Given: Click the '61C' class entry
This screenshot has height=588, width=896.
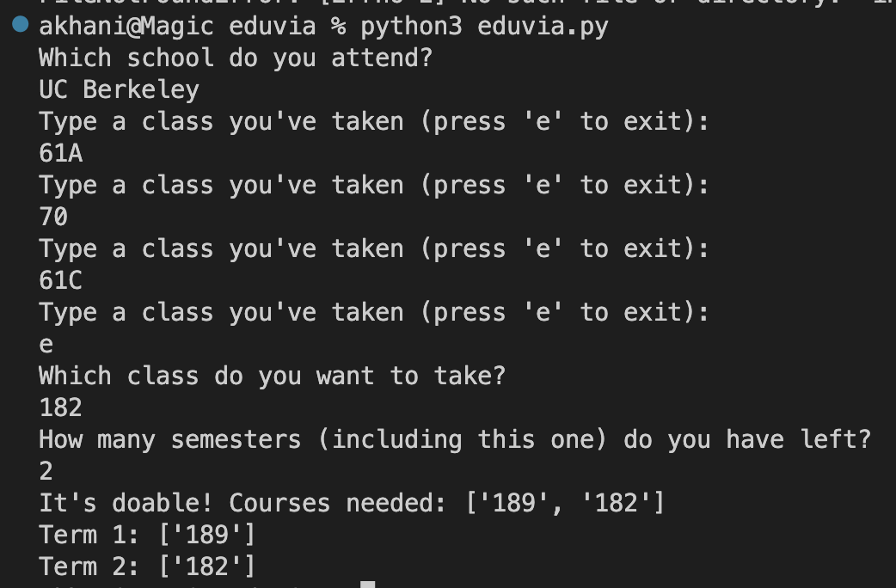Looking at the screenshot, I should click(60, 280).
